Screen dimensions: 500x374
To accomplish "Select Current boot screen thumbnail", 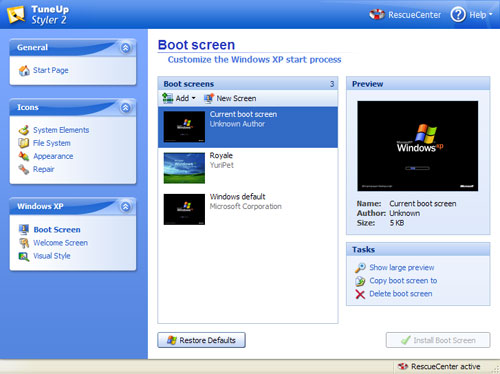I will tap(184, 127).
